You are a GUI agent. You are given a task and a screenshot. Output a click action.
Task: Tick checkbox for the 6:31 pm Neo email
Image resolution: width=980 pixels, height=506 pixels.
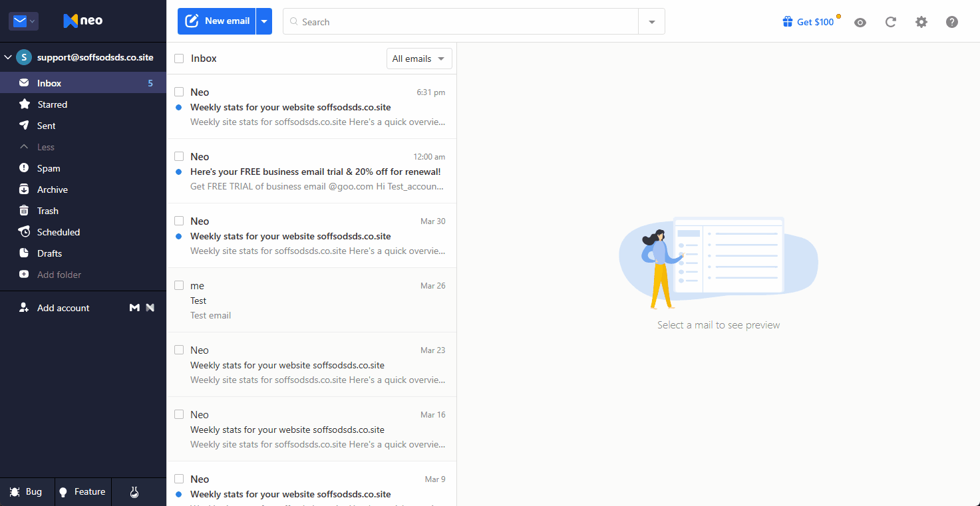click(x=179, y=92)
